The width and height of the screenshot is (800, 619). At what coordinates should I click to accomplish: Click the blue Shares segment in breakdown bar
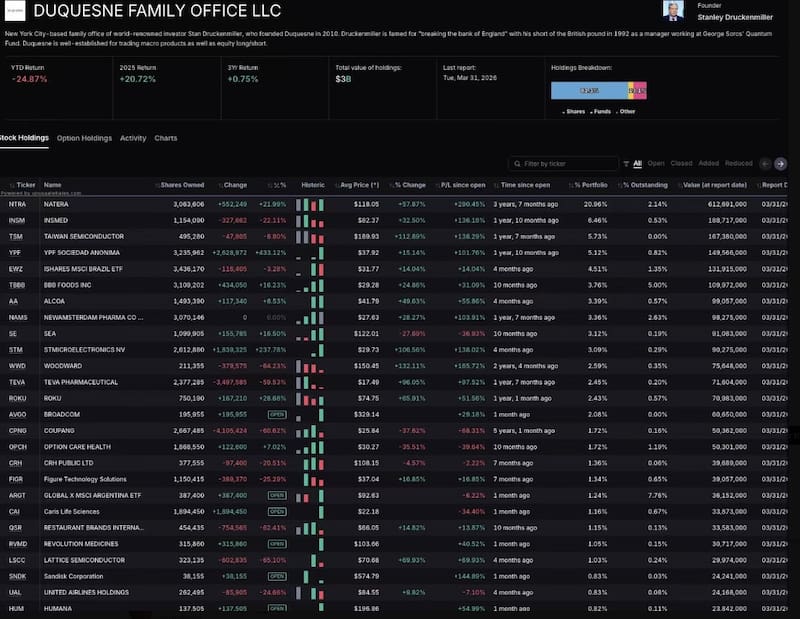pos(589,91)
